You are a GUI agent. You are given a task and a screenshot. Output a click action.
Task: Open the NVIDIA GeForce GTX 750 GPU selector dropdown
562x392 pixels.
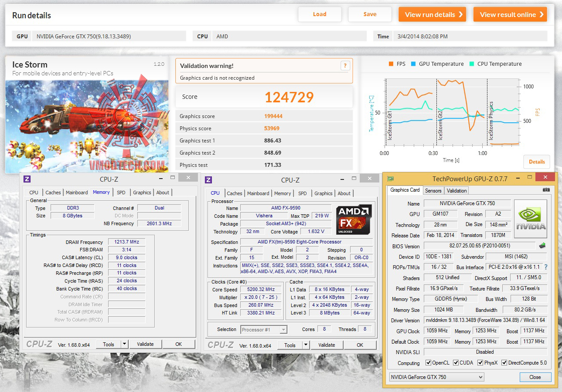pos(436,377)
